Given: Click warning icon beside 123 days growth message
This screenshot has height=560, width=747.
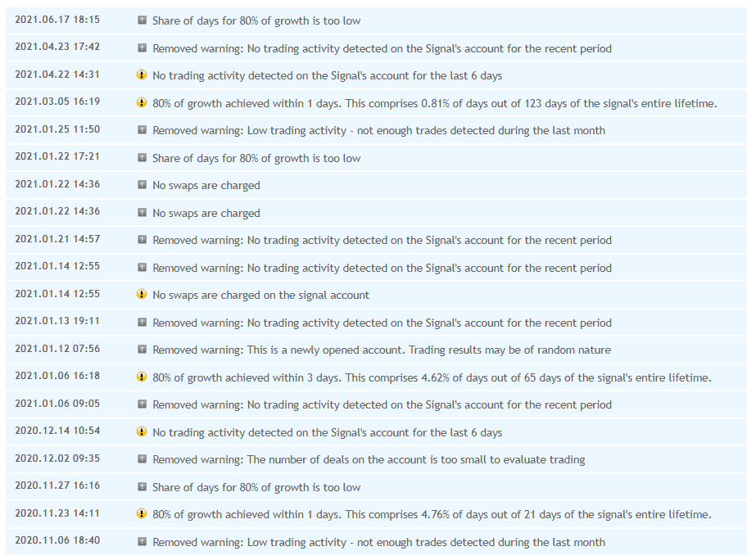Looking at the screenshot, I should click(x=142, y=103).
